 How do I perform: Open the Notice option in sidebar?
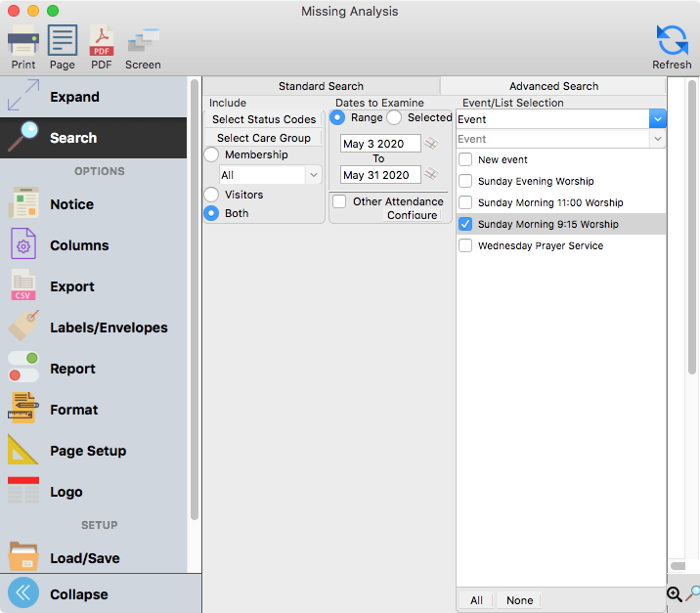coord(71,204)
